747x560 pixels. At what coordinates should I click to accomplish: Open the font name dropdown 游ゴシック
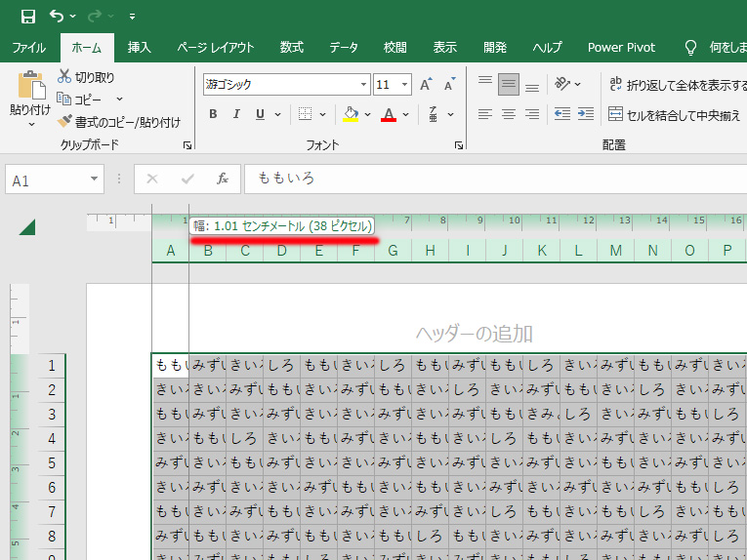coord(363,85)
